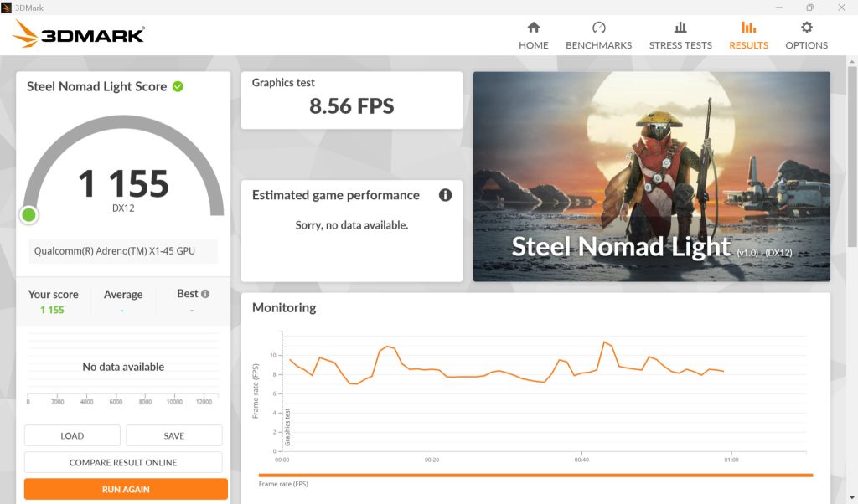Click the scrollbar up arrow

852,61
